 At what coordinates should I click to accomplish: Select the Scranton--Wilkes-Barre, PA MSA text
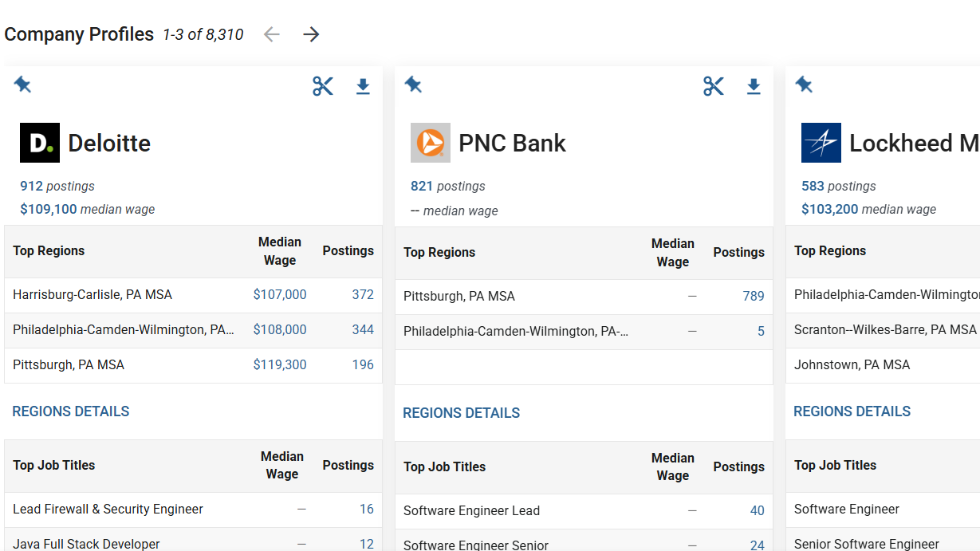tap(885, 329)
